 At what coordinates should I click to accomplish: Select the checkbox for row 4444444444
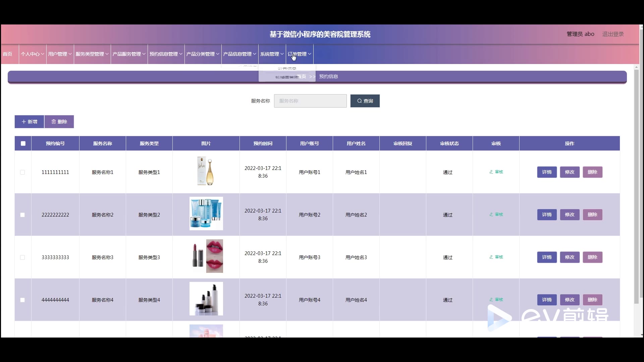coord(22,300)
